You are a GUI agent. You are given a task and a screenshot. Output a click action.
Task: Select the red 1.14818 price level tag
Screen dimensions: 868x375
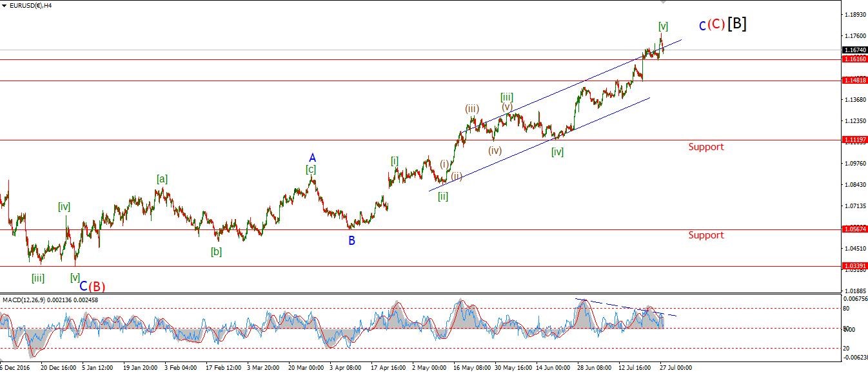(x=854, y=81)
